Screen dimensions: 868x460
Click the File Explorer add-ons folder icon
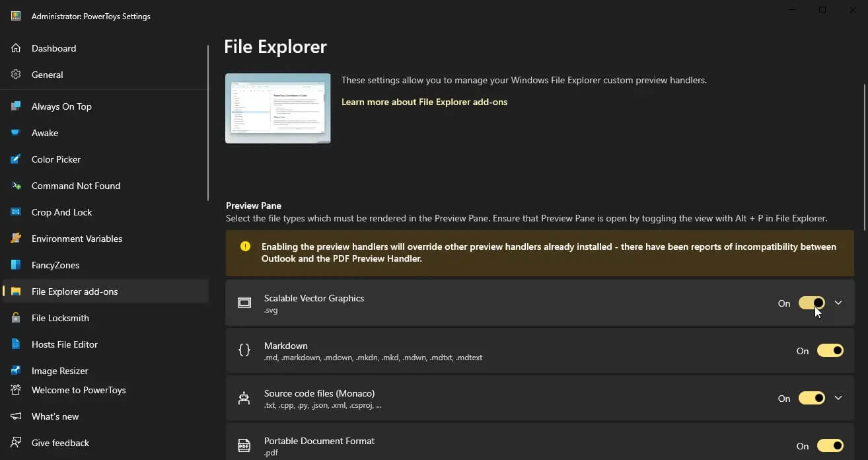point(16,291)
